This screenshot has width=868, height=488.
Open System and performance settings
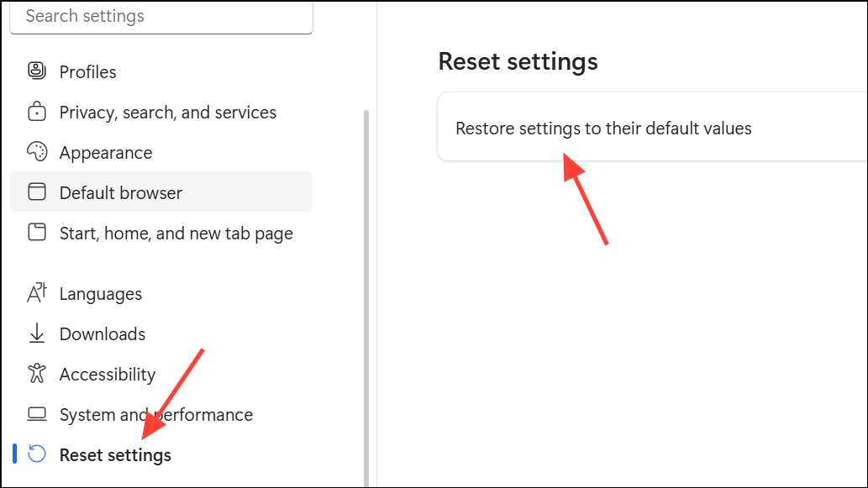pyautogui.click(x=155, y=414)
